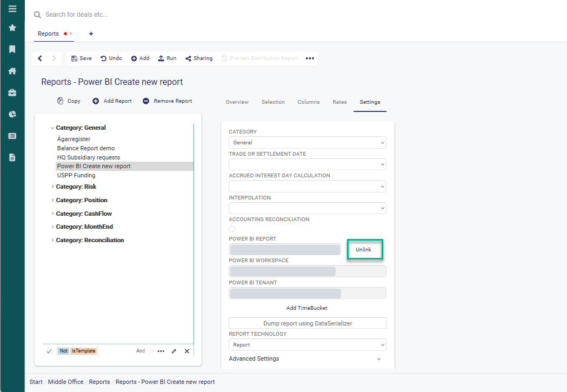Expand Category: Risk
The image size is (567, 392).
pyautogui.click(x=52, y=187)
